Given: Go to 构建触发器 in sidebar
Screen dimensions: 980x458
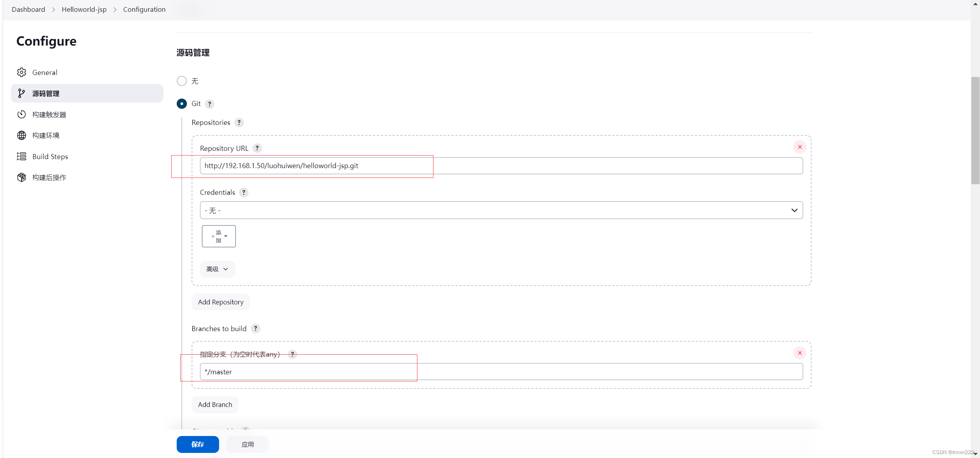Looking at the screenshot, I should coord(87,114).
